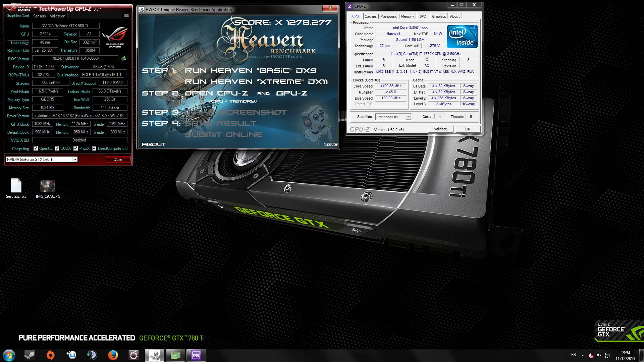Click the Show Desktop strip
Viewport: 644px width, 362px height.
(641, 355)
